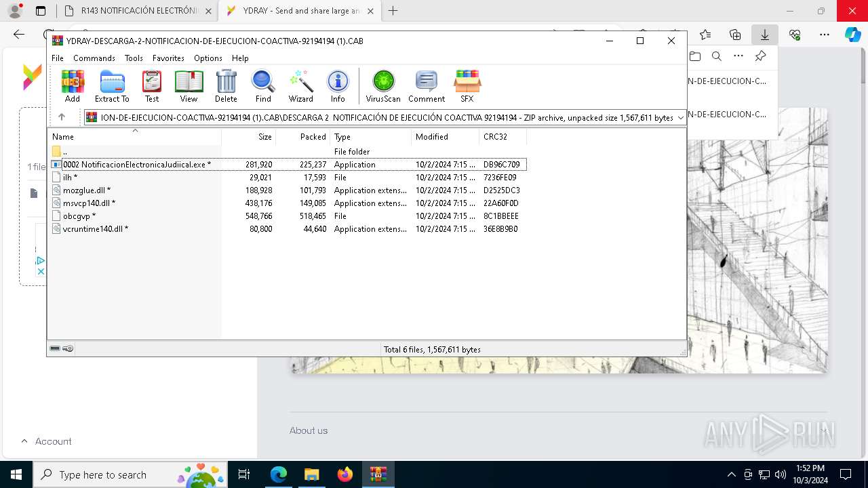
Task: Click the Delete toolbar icon
Action: [226, 86]
